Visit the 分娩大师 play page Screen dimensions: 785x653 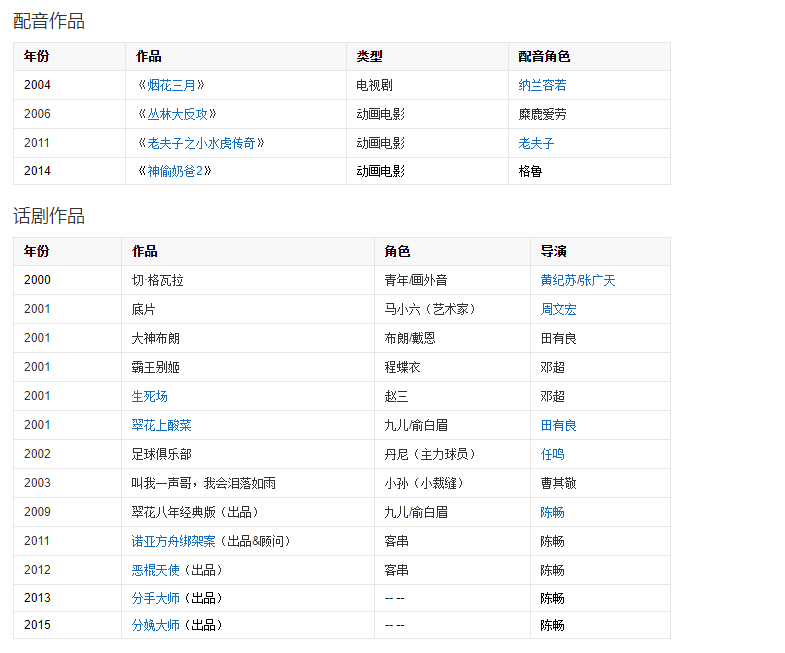point(156,625)
